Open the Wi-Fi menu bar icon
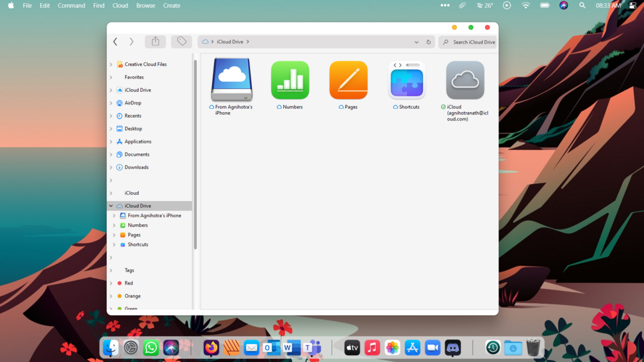Screen dimensions: 644x362 [x=525, y=5]
